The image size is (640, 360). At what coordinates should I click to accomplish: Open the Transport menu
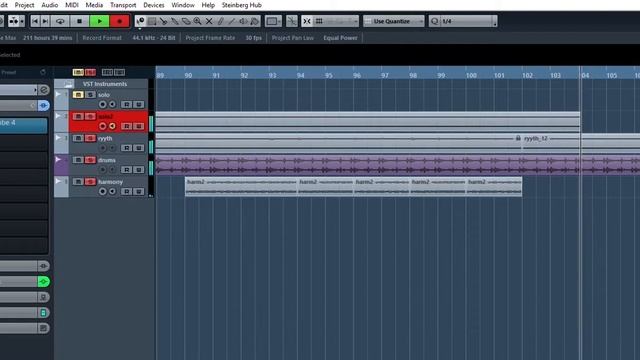[123, 5]
